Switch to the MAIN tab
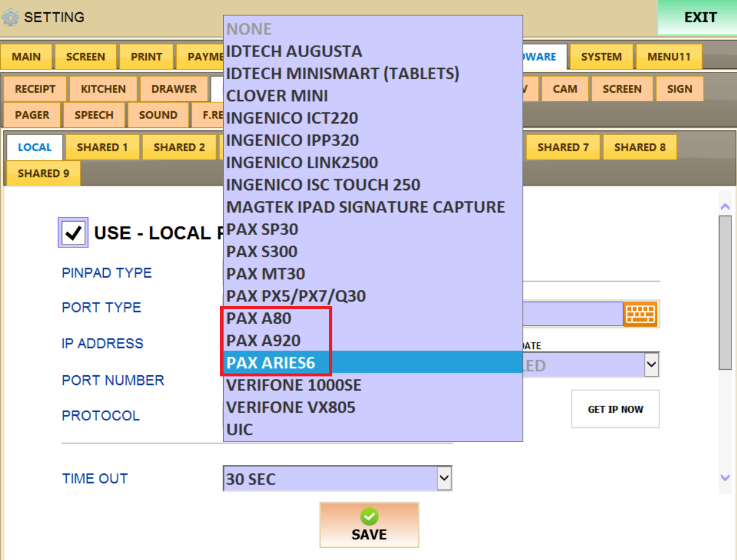 point(26,56)
